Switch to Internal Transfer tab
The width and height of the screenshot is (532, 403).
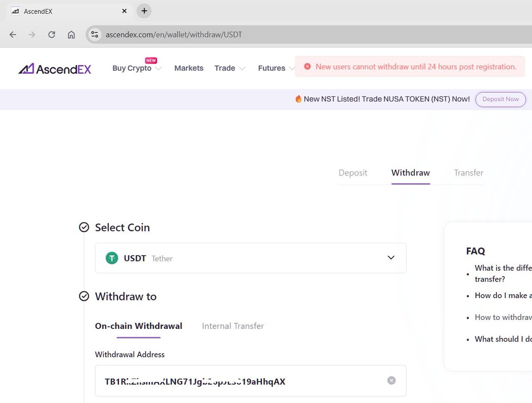coord(233,326)
